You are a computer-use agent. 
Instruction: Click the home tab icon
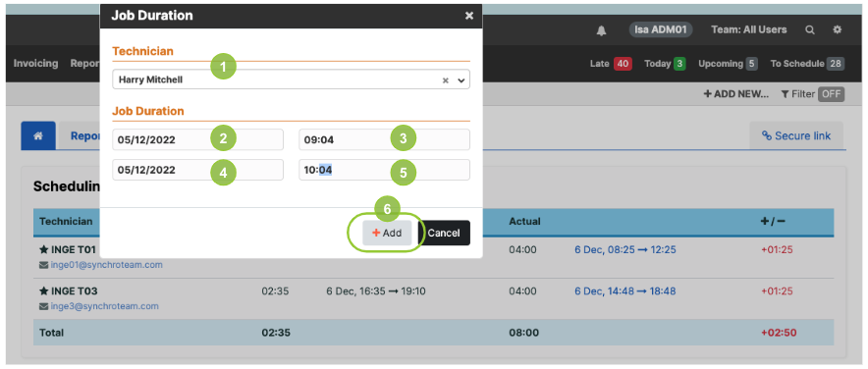click(x=38, y=135)
